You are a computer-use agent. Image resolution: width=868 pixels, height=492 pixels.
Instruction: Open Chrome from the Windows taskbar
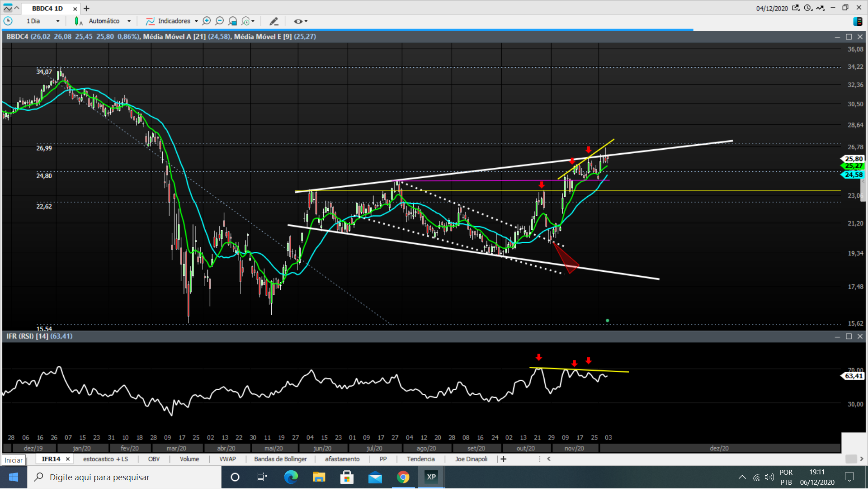(x=403, y=477)
